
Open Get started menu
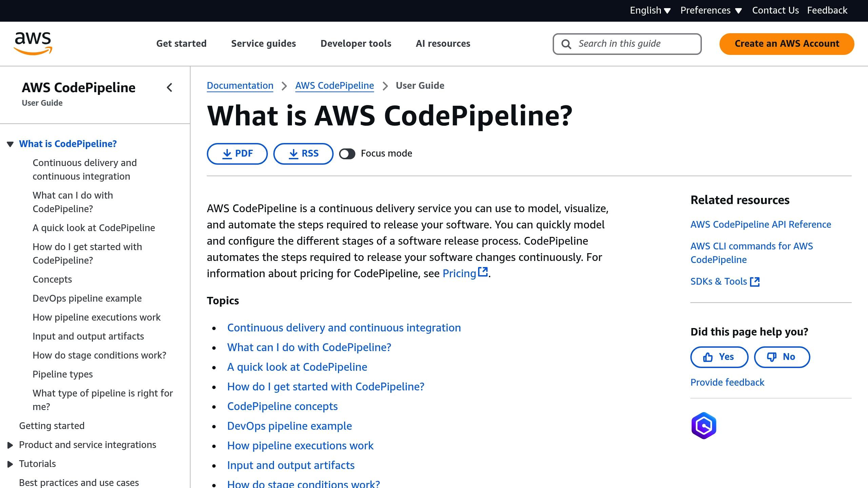pos(181,44)
